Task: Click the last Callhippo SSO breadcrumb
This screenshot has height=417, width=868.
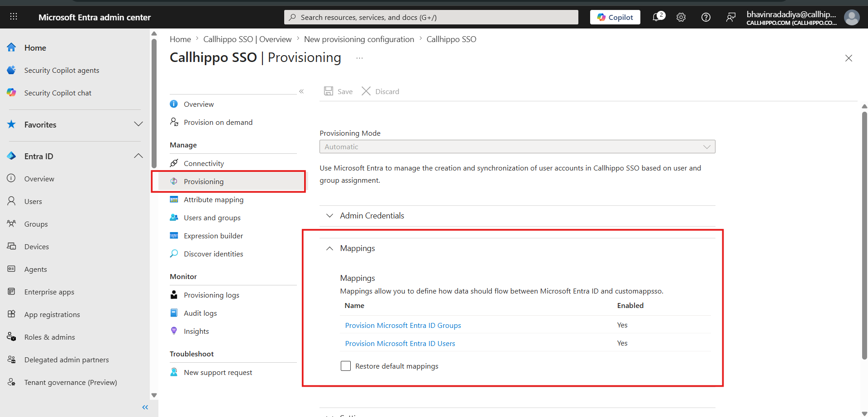Action: 451,39
